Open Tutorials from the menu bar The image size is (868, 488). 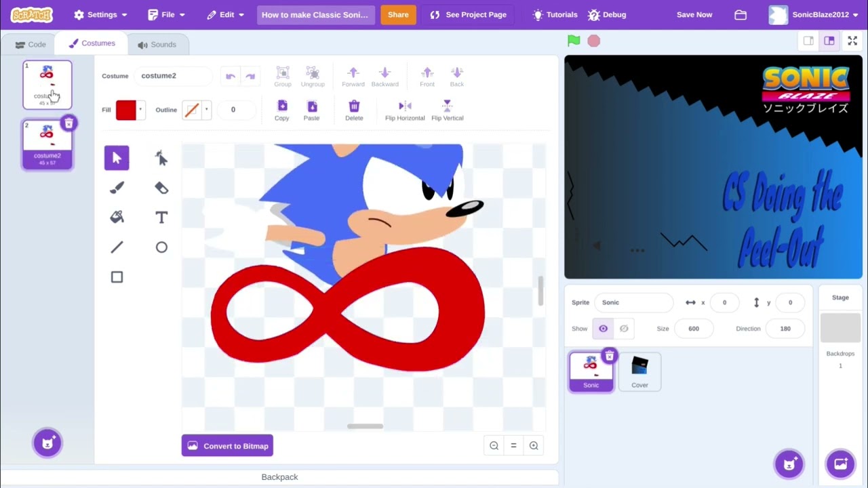(555, 15)
